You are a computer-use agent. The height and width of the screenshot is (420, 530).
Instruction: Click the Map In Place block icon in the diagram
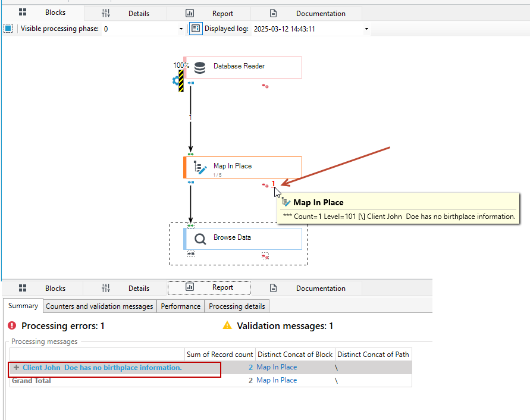pyautogui.click(x=200, y=167)
